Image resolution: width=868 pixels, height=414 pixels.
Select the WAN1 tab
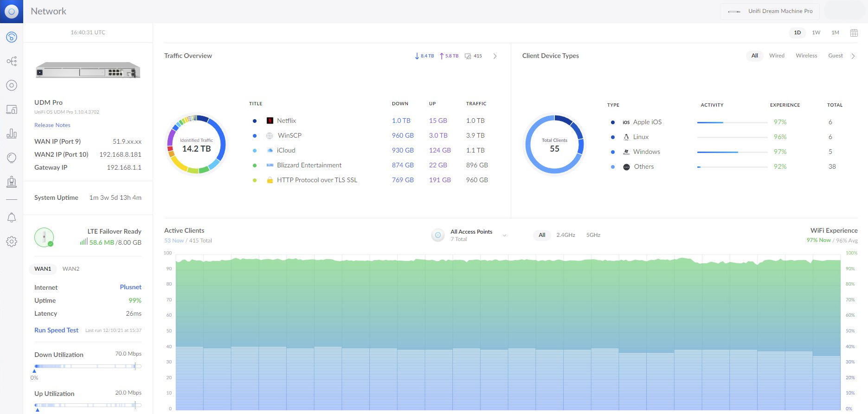pos(43,269)
